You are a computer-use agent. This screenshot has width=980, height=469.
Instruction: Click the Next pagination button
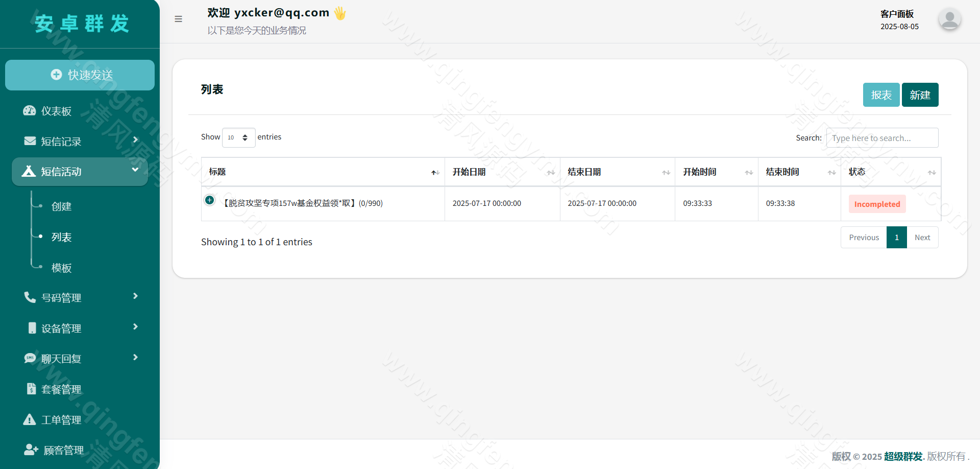[922, 238]
